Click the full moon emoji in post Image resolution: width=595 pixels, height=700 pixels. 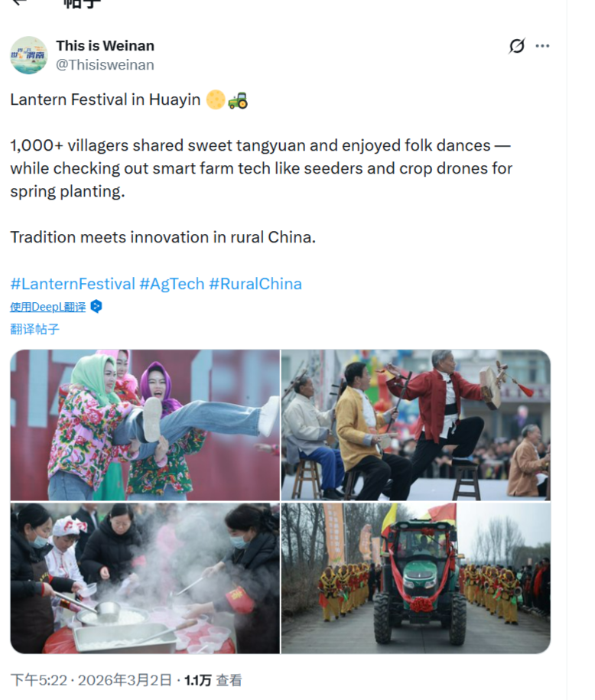216,99
